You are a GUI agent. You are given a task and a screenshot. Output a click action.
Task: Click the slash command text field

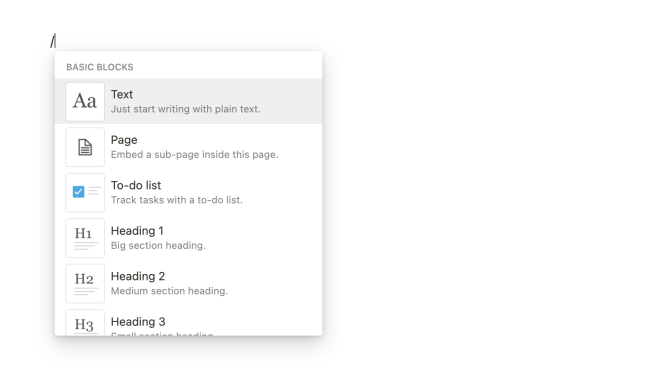(x=53, y=41)
